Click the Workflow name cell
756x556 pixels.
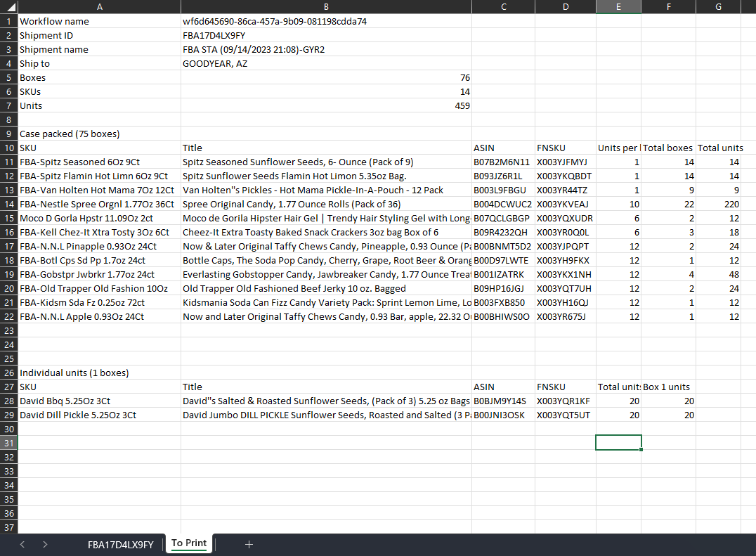click(x=99, y=21)
